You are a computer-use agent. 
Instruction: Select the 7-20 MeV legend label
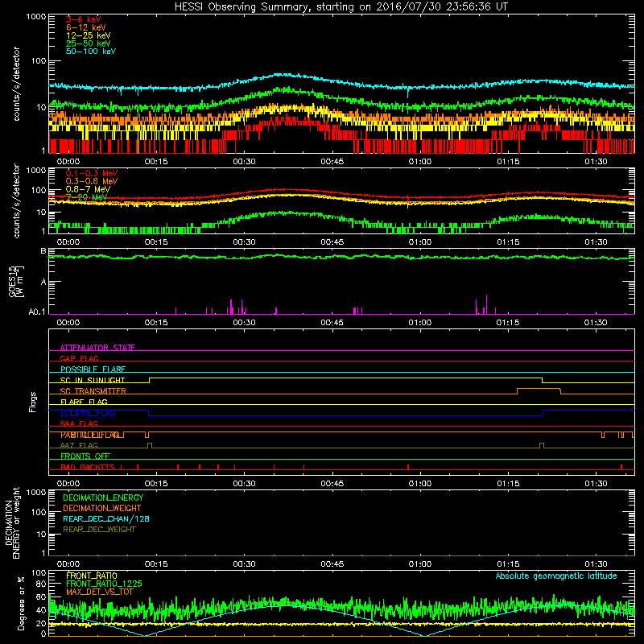(86, 197)
